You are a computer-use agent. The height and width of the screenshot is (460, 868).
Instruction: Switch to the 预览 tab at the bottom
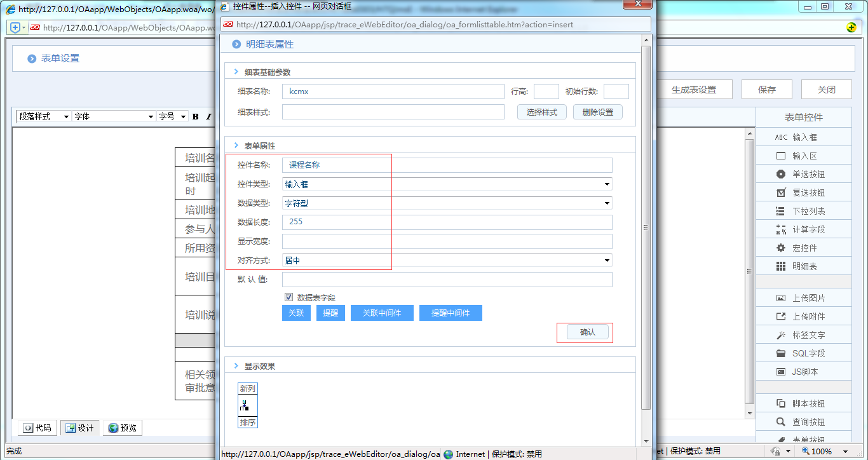122,428
